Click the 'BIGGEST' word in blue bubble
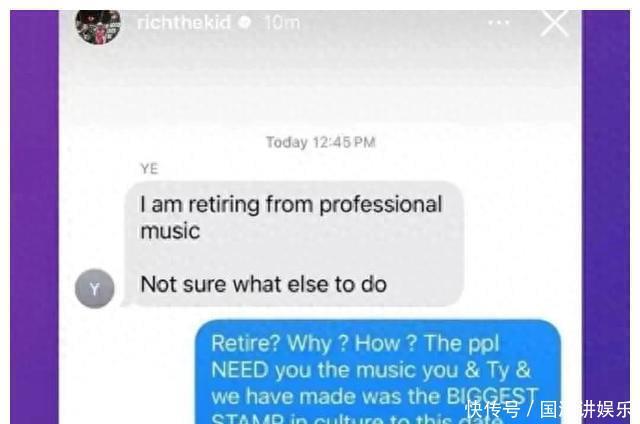Screen dimensions: 640x424 click(492, 396)
